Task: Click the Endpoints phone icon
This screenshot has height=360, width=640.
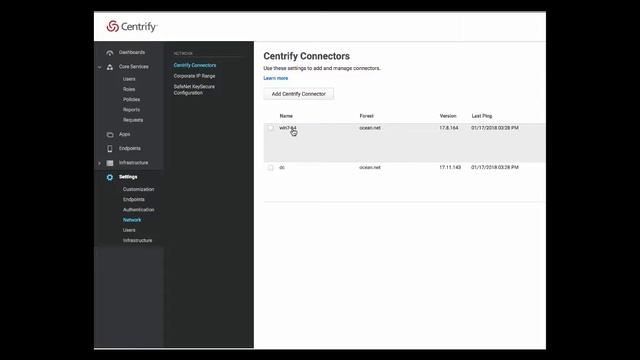Action: pyautogui.click(x=110, y=149)
